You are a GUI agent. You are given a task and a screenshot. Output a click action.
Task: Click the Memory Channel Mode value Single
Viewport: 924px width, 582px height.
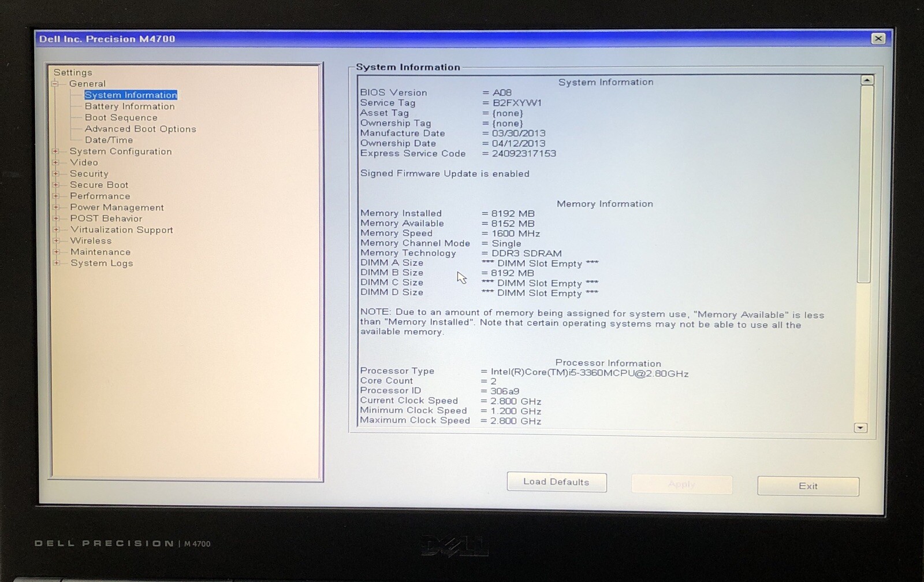[x=506, y=244]
